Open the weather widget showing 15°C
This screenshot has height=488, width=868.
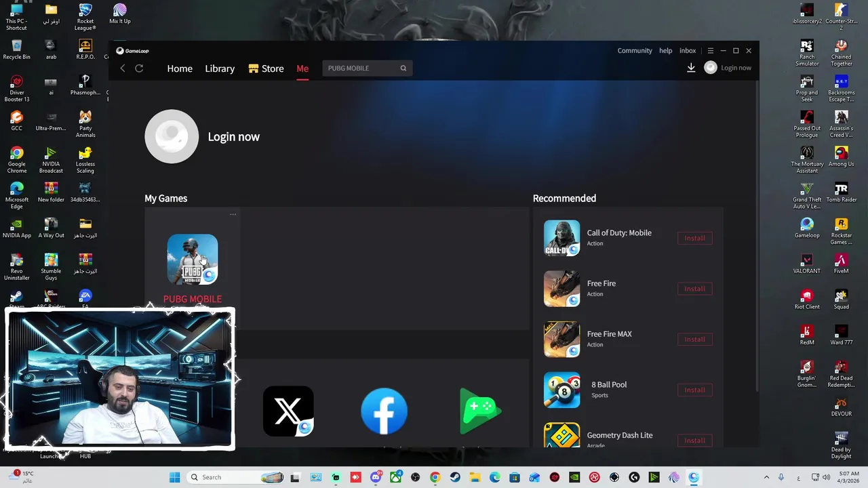coord(22,477)
